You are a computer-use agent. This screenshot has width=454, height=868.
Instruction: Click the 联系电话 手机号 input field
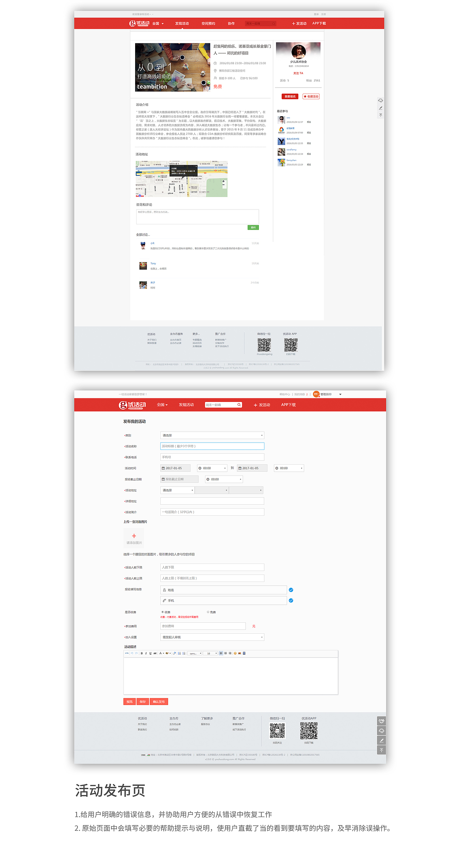pos(212,457)
